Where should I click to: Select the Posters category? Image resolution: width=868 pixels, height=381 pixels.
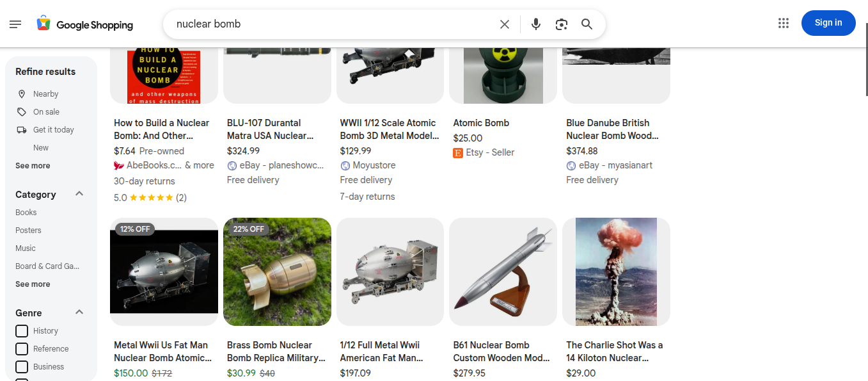[x=28, y=231]
